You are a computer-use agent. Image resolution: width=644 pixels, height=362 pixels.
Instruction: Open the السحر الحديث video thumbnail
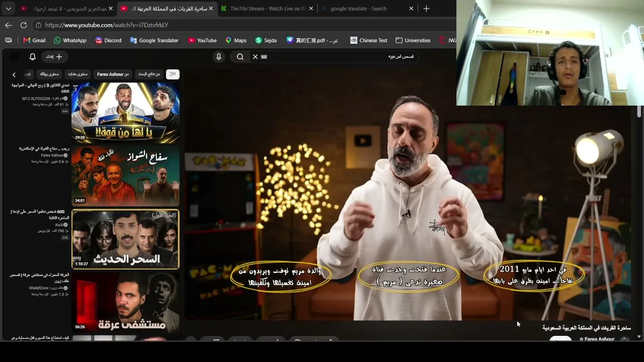(125, 239)
